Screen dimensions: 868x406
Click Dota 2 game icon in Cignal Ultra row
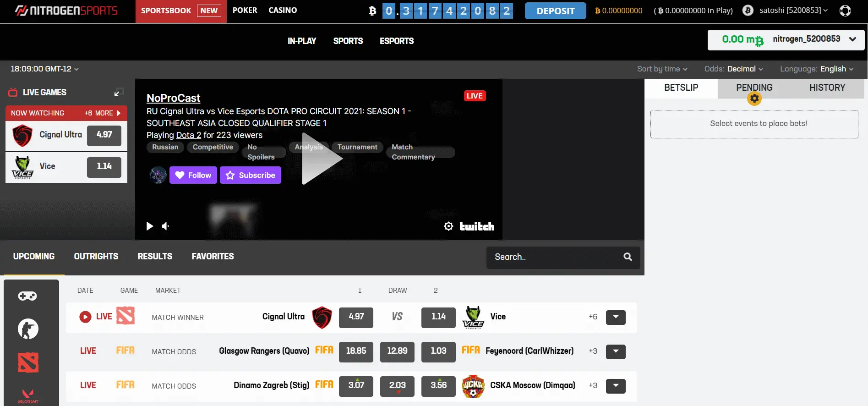[x=126, y=316]
